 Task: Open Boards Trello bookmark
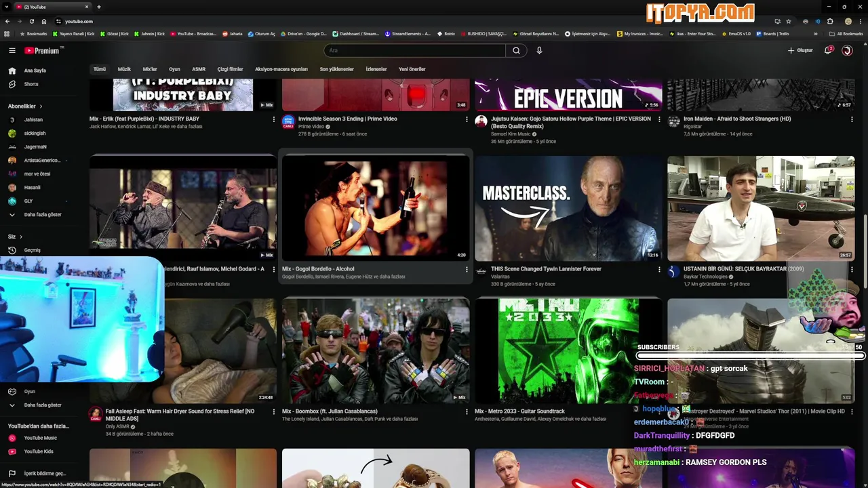772,33
